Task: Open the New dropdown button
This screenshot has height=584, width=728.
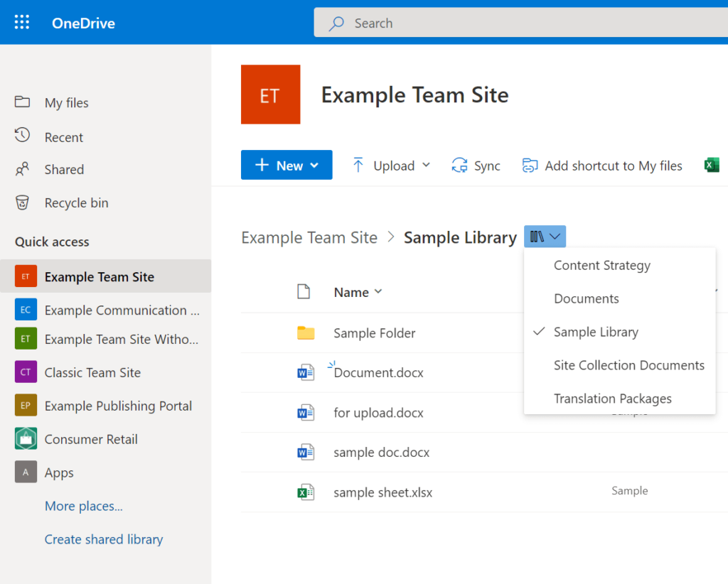Action: 287,165
